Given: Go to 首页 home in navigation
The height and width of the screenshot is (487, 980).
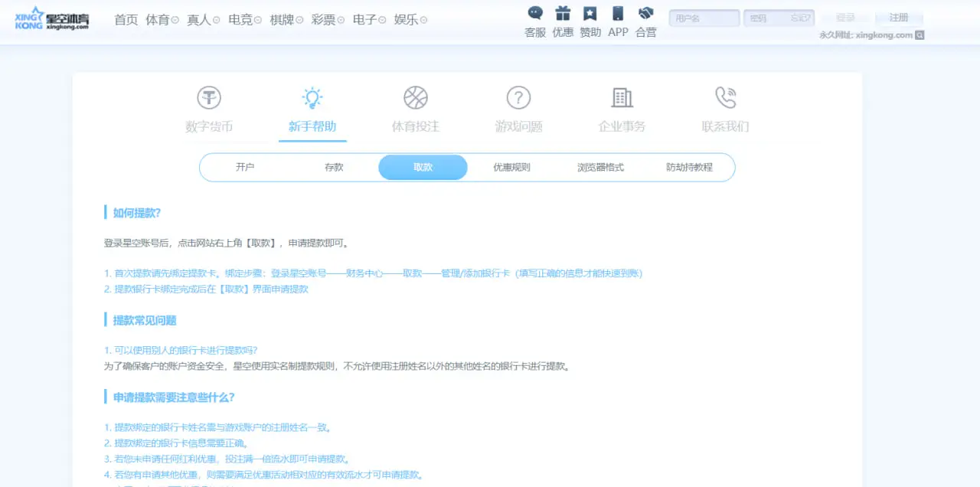Looking at the screenshot, I should pyautogui.click(x=126, y=20).
